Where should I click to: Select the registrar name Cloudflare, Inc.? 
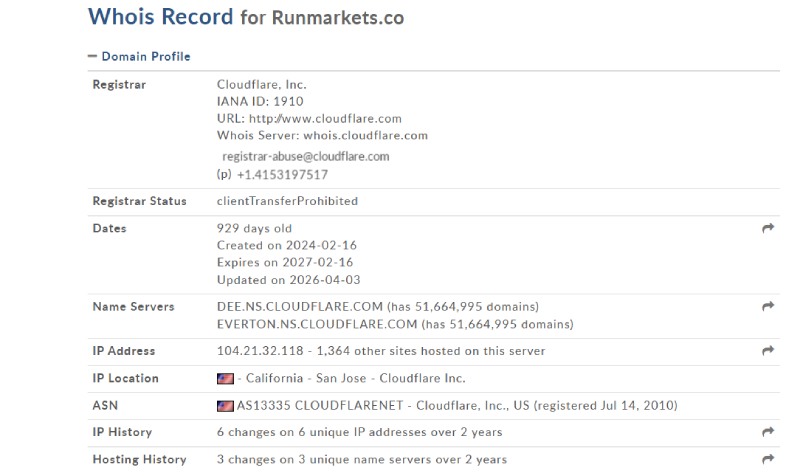click(x=262, y=85)
